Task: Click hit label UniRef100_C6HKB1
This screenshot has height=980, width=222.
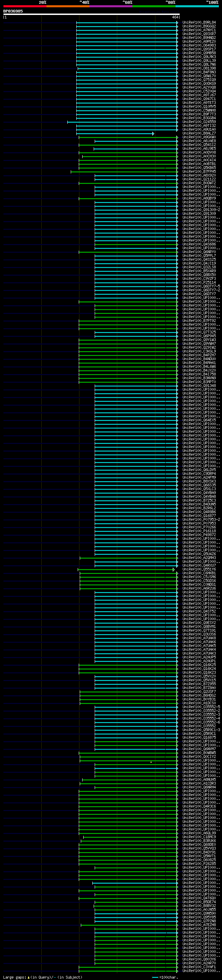Action: [x=199, y=573]
